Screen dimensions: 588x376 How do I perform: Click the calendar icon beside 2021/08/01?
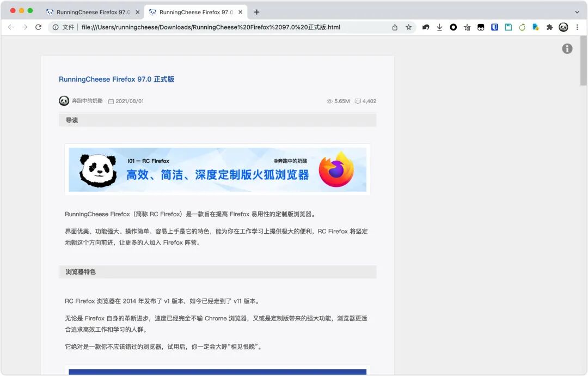111,101
